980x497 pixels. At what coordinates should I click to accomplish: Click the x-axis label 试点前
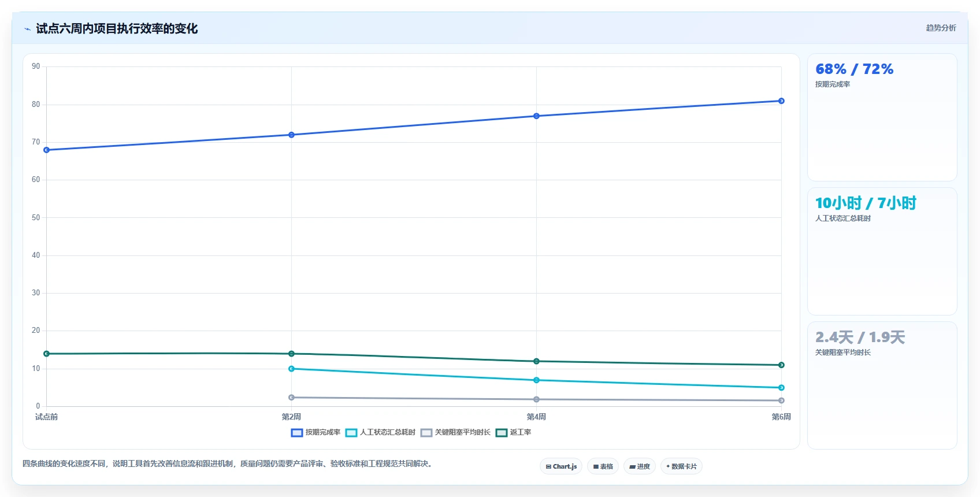pyautogui.click(x=46, y=417)
